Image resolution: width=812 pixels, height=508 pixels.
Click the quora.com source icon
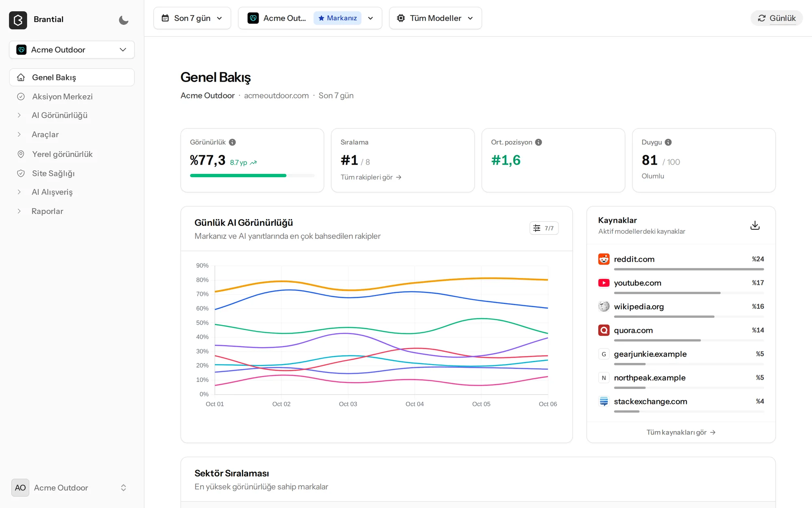pos(604,330)
